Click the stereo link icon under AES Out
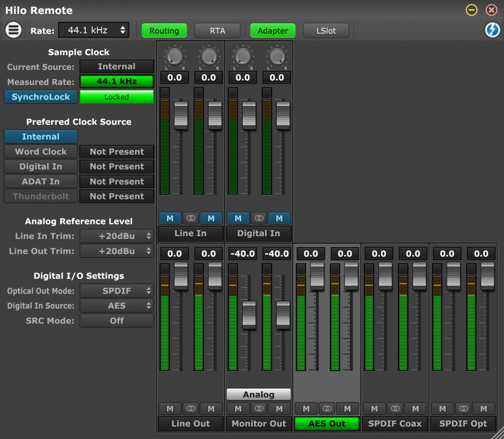 click(x=327, y=408)
